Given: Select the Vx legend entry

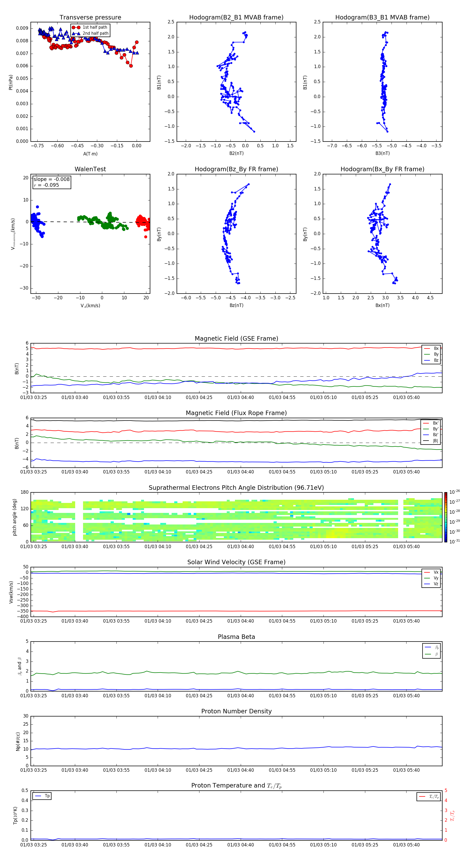Looking at the screenshot, I should [431, 572].
